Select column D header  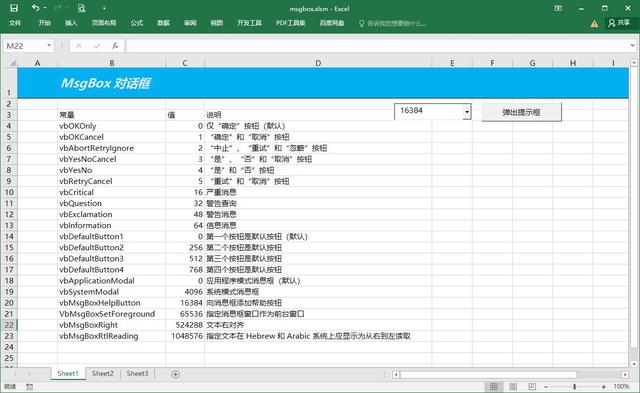(x=318, y=63)
